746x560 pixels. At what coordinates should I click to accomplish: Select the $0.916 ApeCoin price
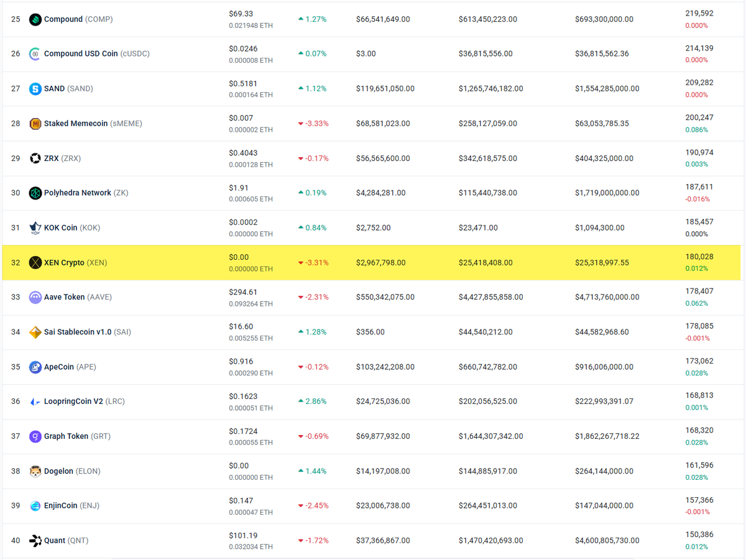(241, 361)
